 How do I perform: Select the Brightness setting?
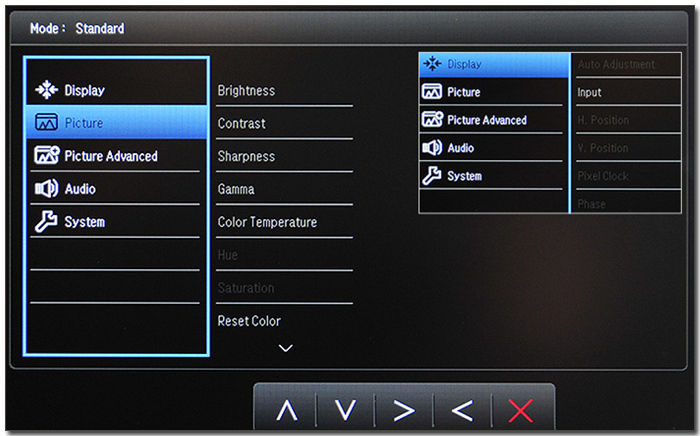click(246, 91)
